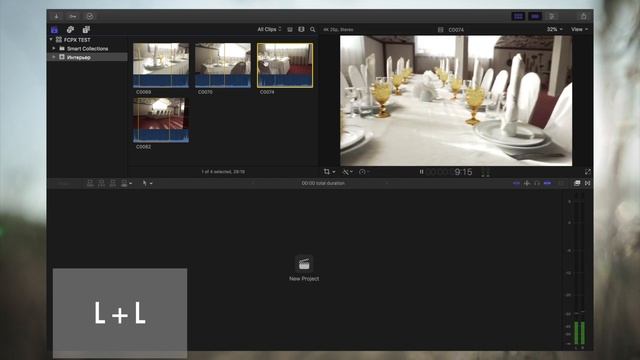Image resolution: width=640 pixels, height=360 pixels.
Task: Click the New Project label
Action: pyautogui.click(x=304, y=279)
